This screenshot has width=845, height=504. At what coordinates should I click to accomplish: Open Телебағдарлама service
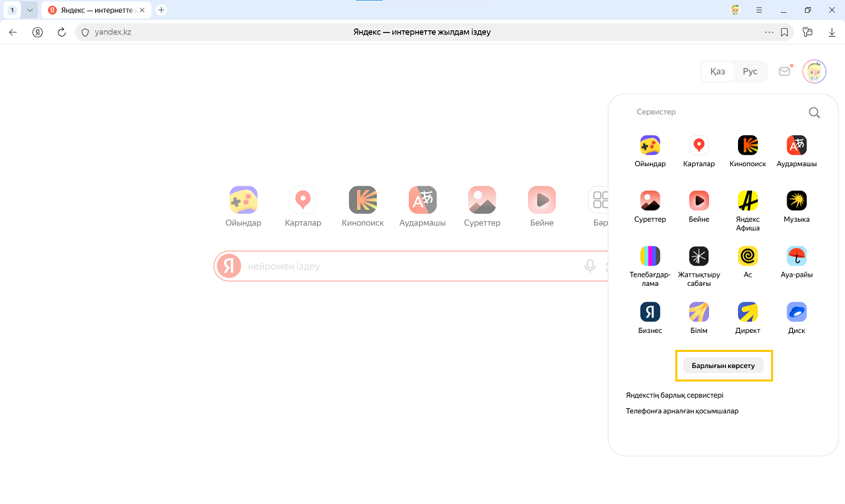[x=649, y=266]
